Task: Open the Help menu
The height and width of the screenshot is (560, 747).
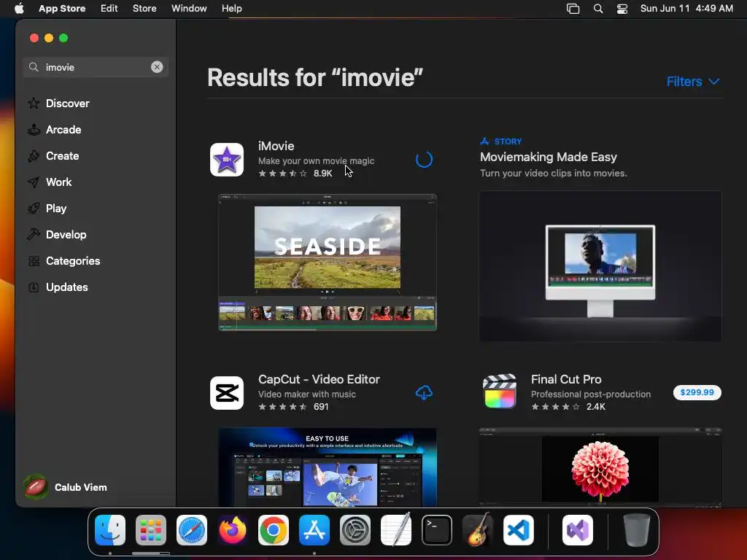Action: (x=231, y=9)
